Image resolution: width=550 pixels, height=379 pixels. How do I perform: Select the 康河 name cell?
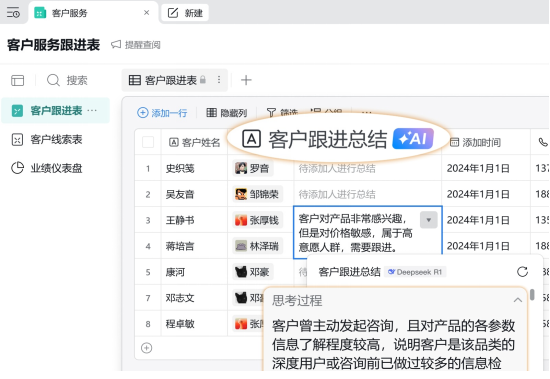click(194, 272)
